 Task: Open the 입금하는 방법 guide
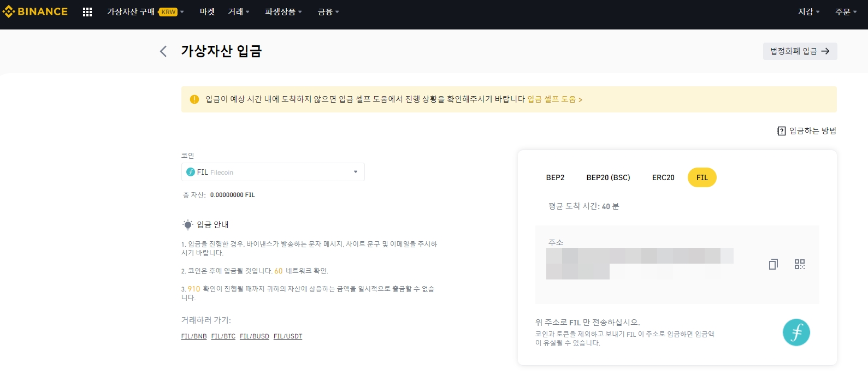pos(806,131)
